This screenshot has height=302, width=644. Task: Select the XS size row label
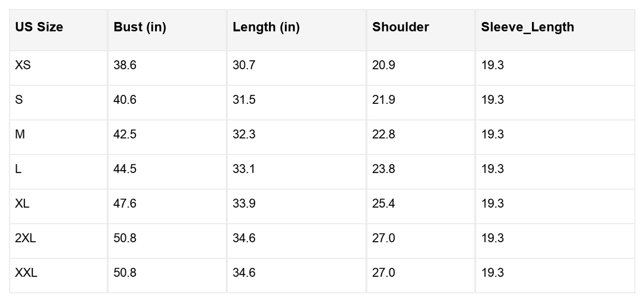[x=23, y=65]
